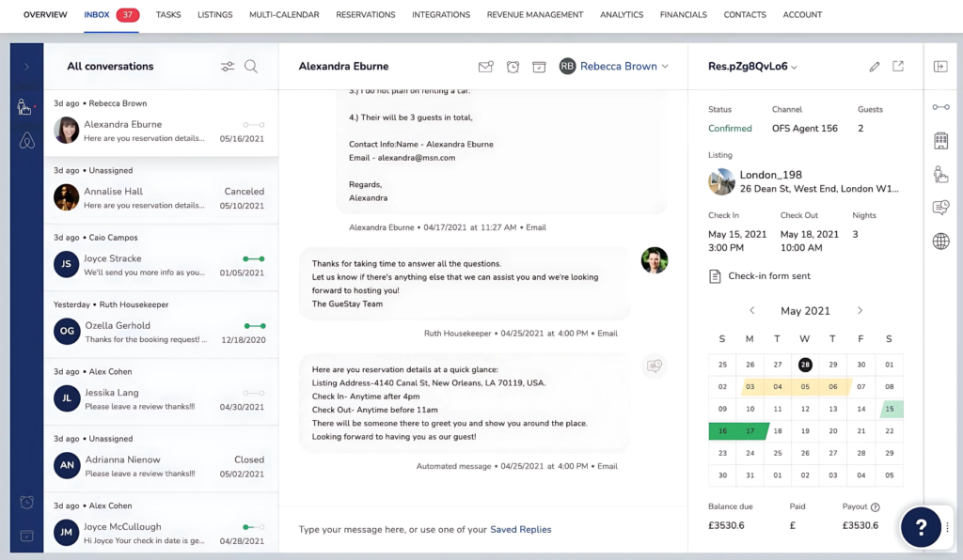This screenshot has height=560, width=963.
Task: Click the key access icon in right sidebar
Action: (x=940, y=107)
